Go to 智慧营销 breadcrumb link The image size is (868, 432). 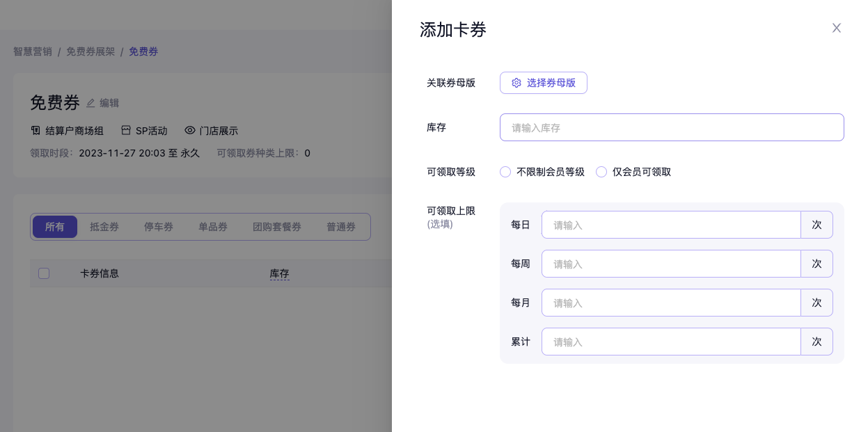[x=33, y=51]
